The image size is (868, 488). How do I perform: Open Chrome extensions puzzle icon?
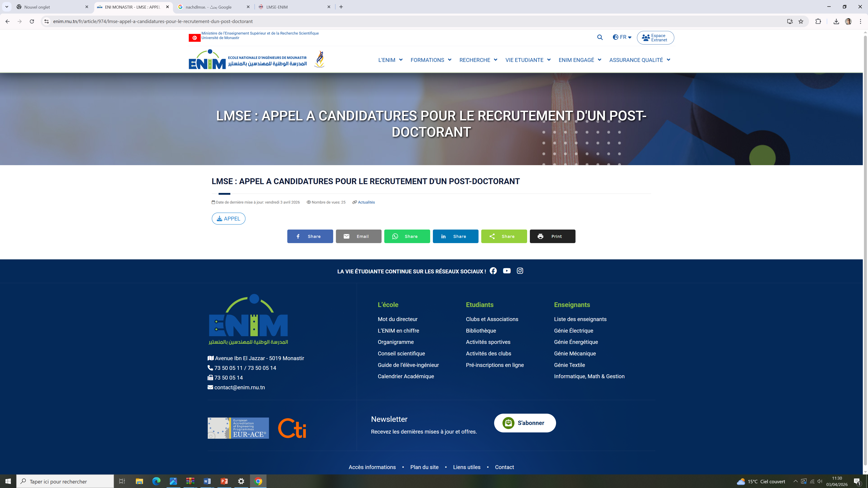(818, 21)
